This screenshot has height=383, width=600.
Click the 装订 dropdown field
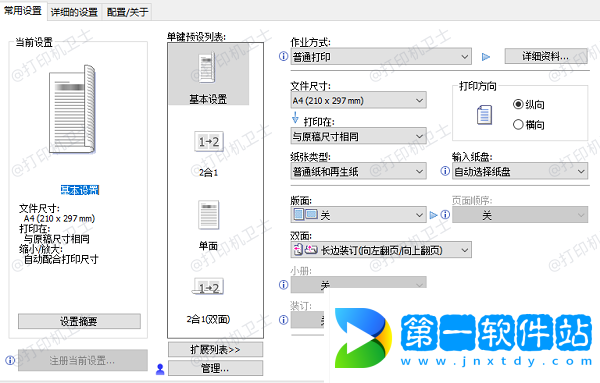tap(307, 320)
